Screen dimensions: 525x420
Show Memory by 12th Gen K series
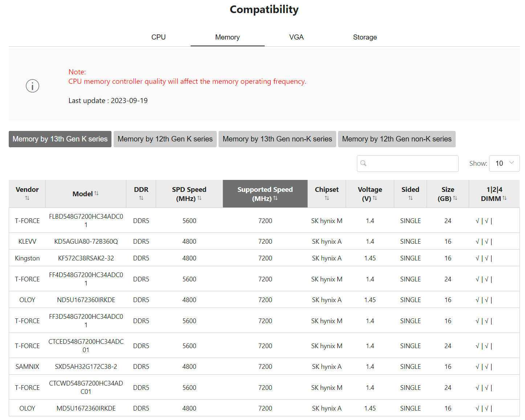click(x=165, y=139)
